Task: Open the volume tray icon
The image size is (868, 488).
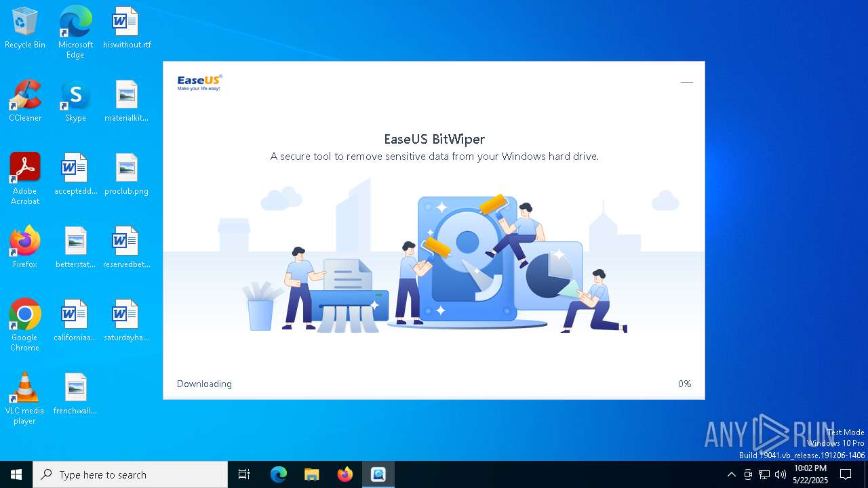Action: (781, 474)
